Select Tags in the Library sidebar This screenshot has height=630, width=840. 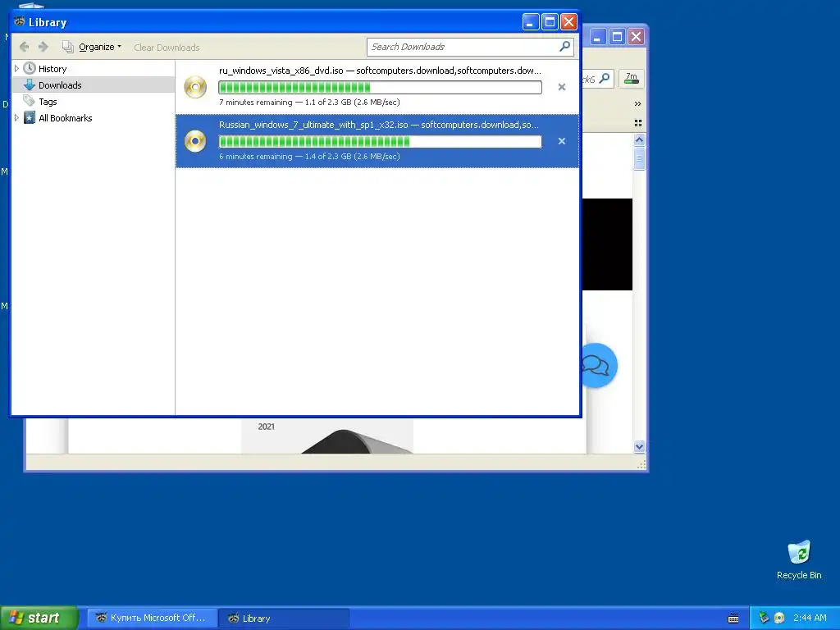48,102
